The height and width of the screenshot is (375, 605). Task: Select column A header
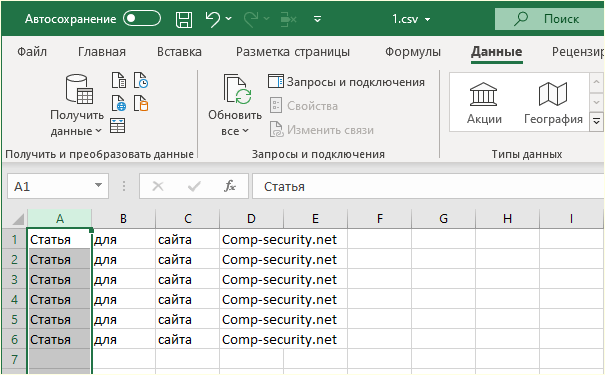point(59,219)
